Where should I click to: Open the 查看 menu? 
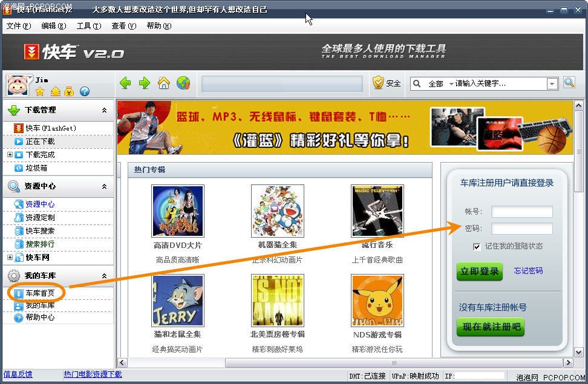(124, 26)
